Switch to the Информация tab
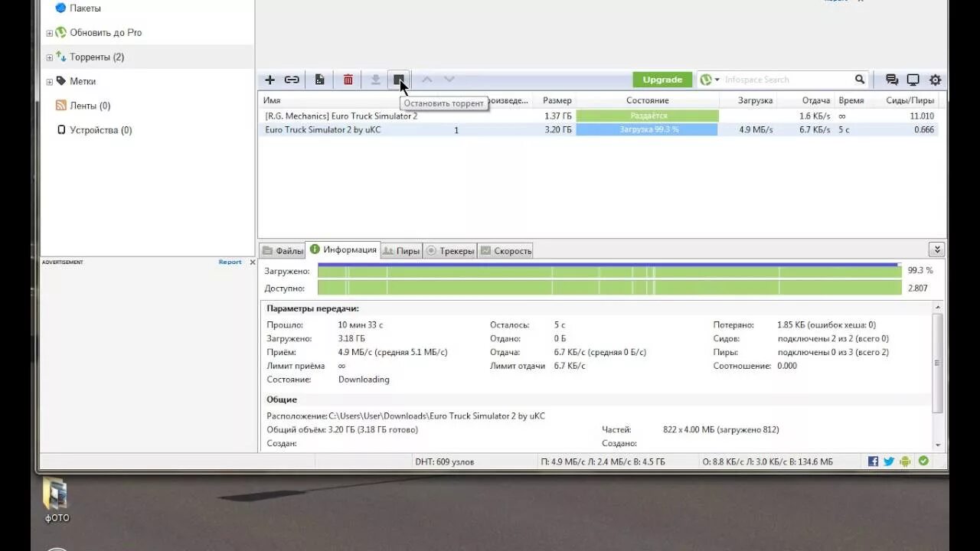The height and width of the screenshot is (551, 980). 343,249
